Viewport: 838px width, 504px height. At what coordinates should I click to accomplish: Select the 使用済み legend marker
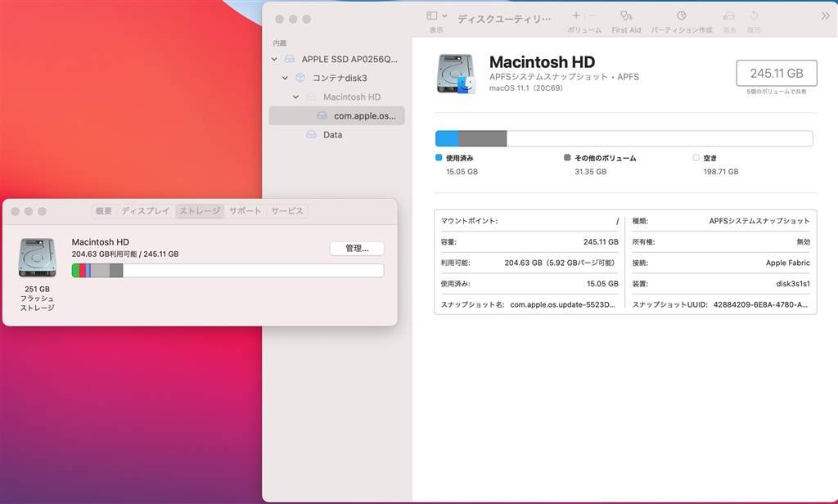438,157
